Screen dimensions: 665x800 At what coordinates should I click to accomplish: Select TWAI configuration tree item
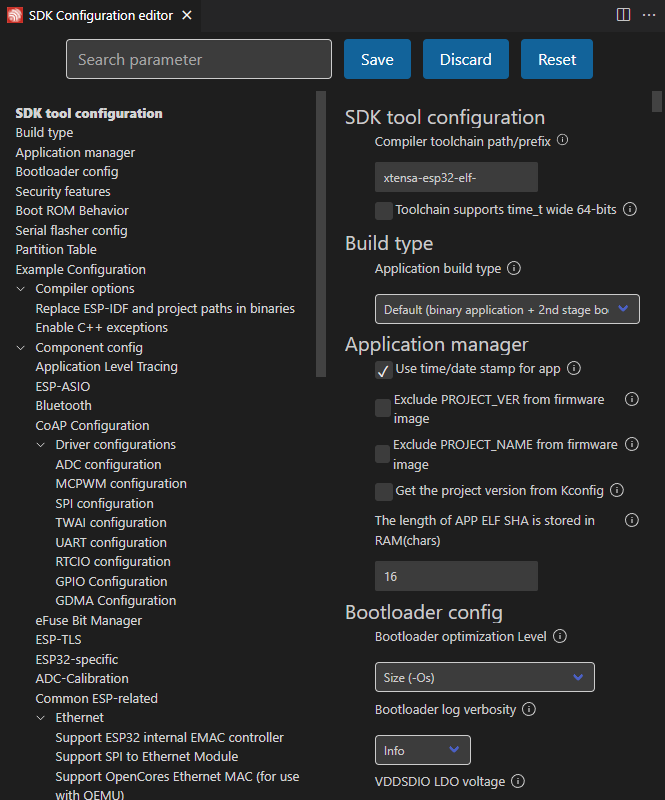coord(111,523)
